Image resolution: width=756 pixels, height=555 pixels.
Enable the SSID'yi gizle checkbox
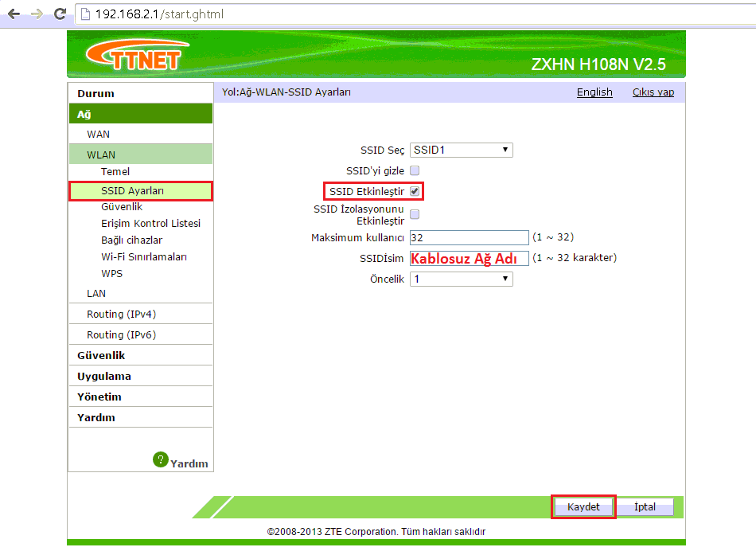click(414, 170)
